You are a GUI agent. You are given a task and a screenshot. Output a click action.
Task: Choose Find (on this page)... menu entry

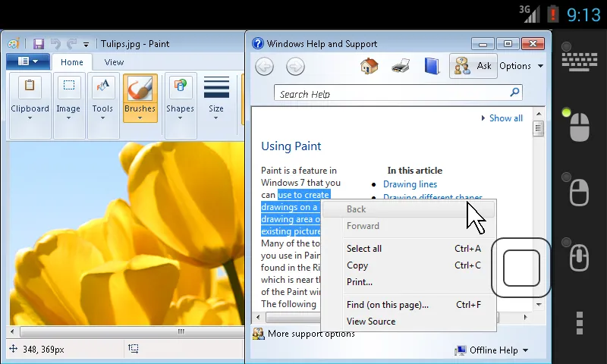point(410,305)
